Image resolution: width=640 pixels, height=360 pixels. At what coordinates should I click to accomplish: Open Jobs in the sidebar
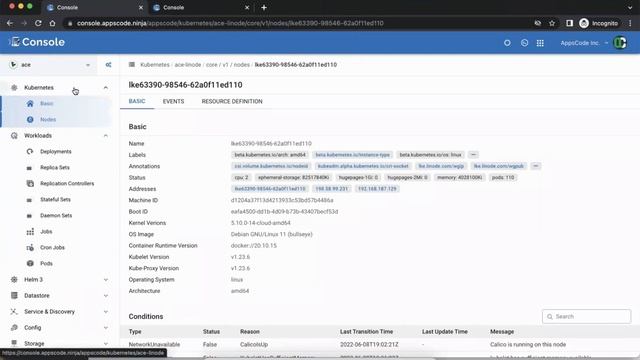(x=46, y=231)
